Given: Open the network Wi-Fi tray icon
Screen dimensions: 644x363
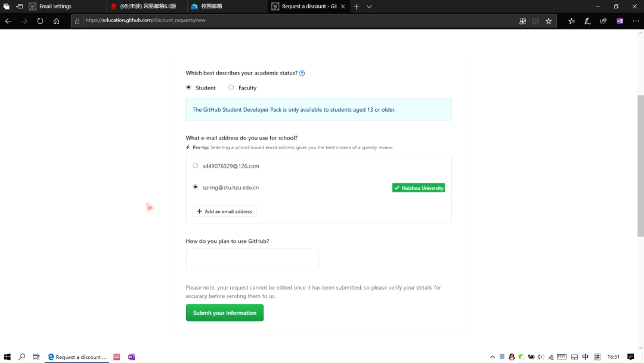Looking at the screenshot, I should [x=551, y=357].
